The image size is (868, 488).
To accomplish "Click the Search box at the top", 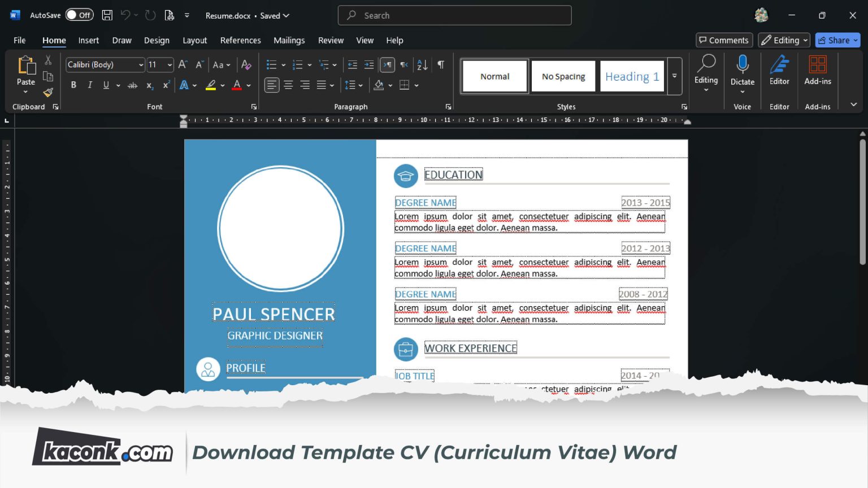I will coord(454,15).
